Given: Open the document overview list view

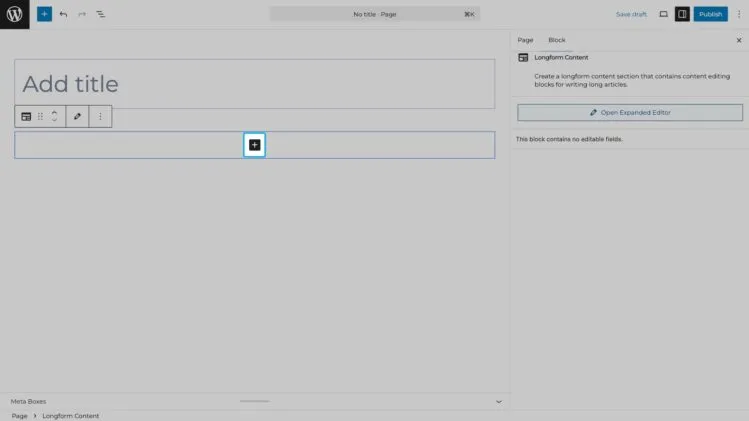Looking at the screenshot, I should click(x=100, y=14).
